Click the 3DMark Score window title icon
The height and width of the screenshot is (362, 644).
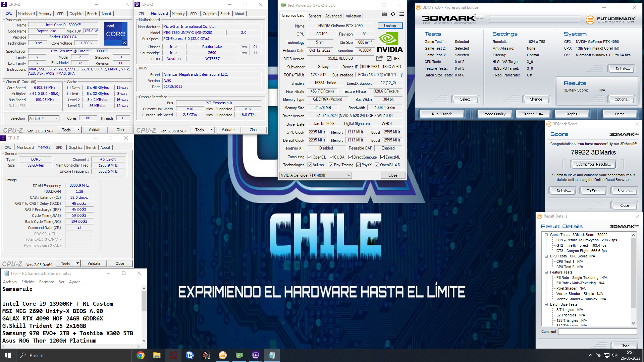tap(549, 124)
